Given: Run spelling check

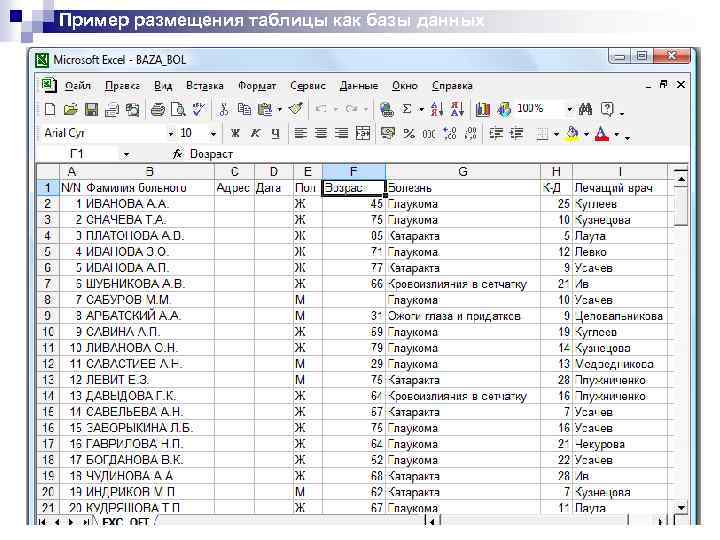Looking at the screenshot, I should click(199, 109).
